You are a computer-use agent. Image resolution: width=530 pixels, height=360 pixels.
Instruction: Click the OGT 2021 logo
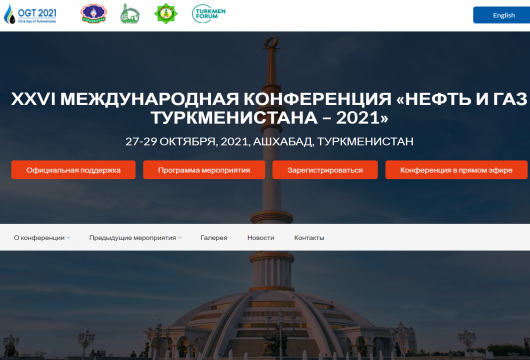[x=30, y=14]
